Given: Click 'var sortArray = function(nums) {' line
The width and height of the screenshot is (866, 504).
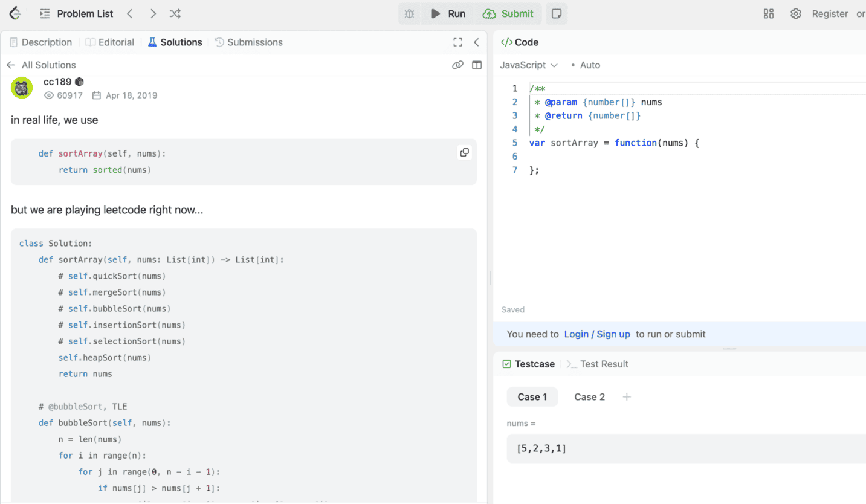Looking at the screenshot, I should tap(614, 143).
